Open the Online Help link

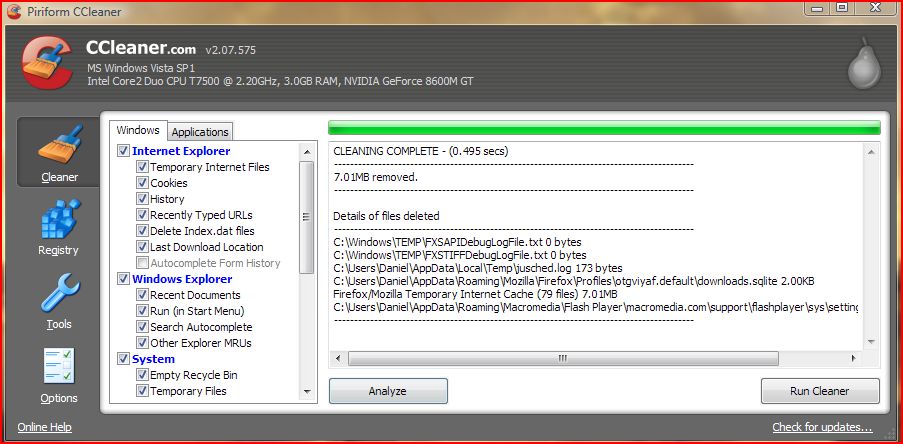(x=44, y=427)
